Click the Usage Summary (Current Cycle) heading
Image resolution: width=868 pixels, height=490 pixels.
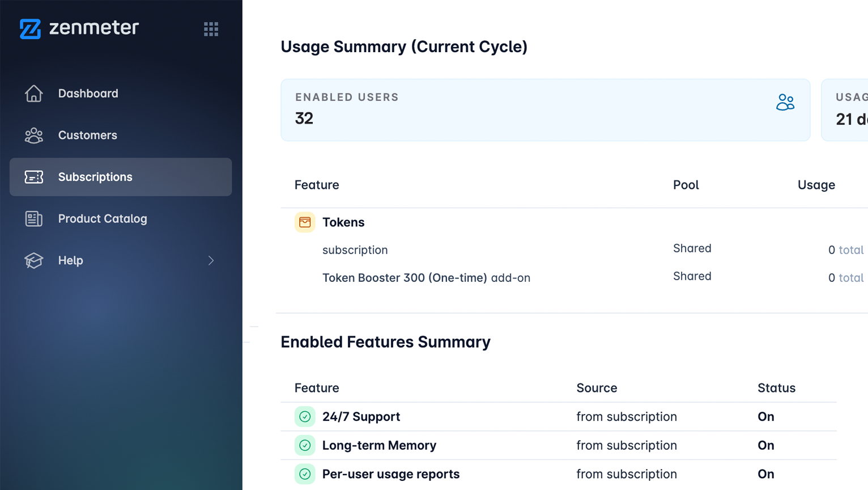404,47
